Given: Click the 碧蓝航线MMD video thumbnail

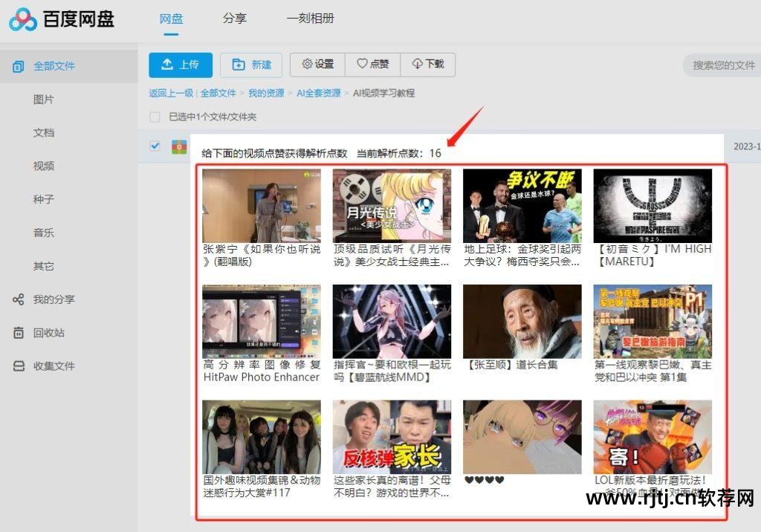Looking at the screenshot, I should (392, 321).
